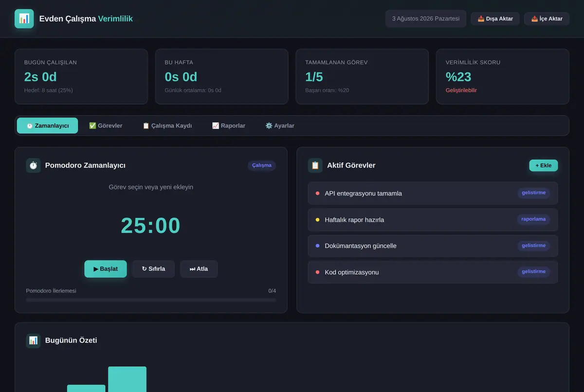The width and height of the screenshot is (584, 392).
Task: Click yellow dot beside Haftalık rapor hazırla
Action: [318, 220]
